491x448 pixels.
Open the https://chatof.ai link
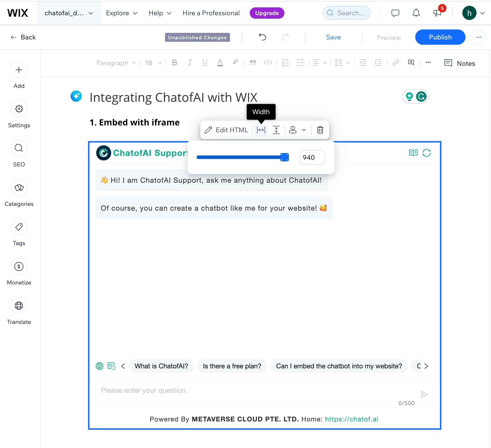coord(352,419)
